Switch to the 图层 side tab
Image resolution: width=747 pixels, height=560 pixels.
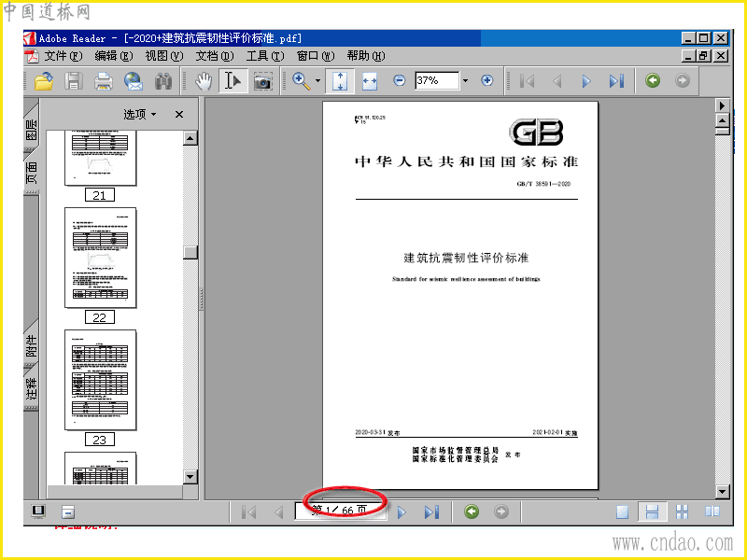click(x=31, y=129)
